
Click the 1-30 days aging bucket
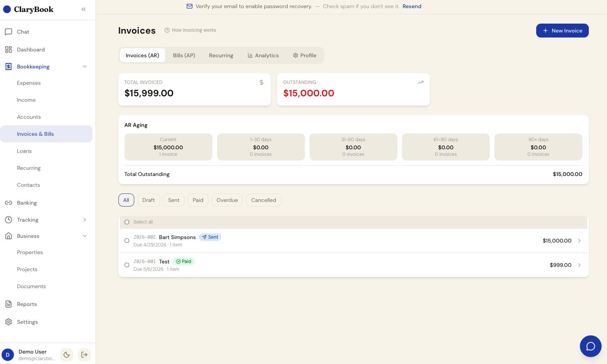point(261,147)
